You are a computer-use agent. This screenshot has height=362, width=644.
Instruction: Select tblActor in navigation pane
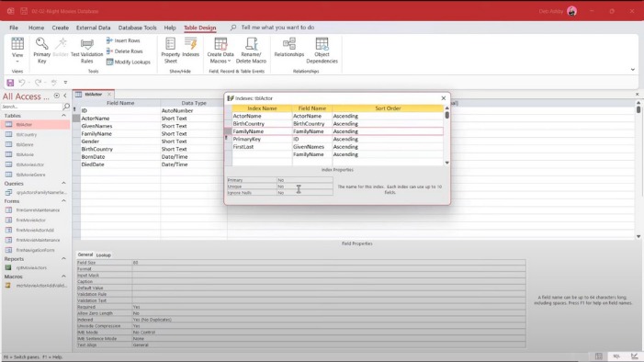pyautogui.click(x=35, y=125)
